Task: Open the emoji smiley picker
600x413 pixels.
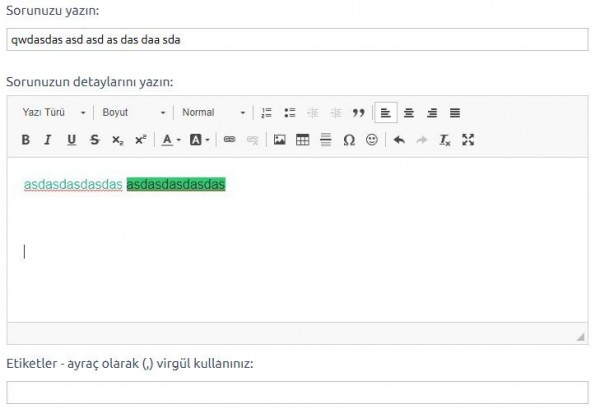Action: pyautogui.click(x=371, y=140)
